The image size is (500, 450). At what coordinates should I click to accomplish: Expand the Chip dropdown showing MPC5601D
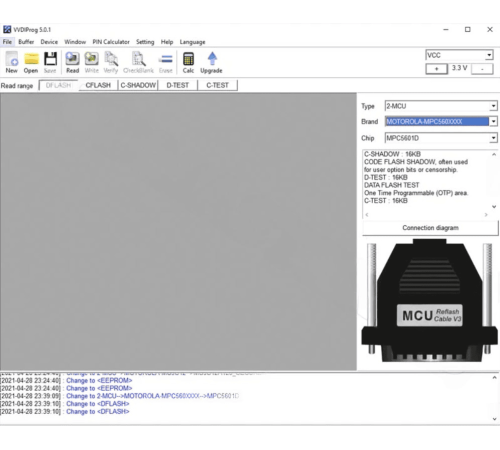(493, 138)
